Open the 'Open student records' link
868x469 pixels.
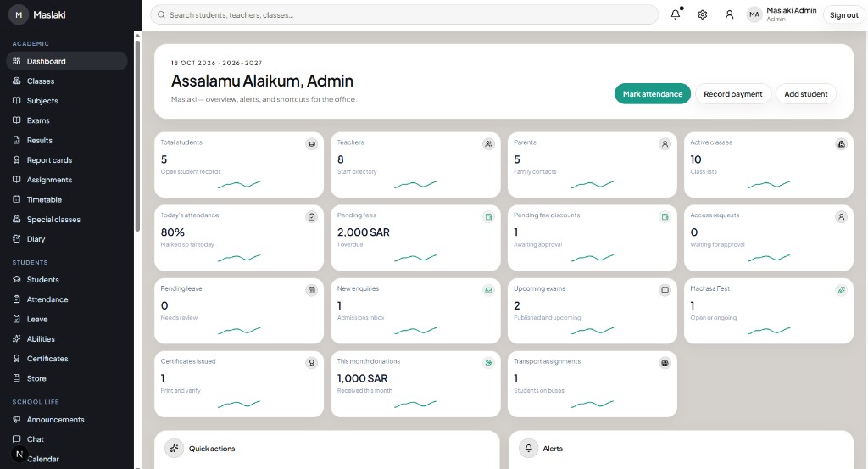(x=191, y=171)
